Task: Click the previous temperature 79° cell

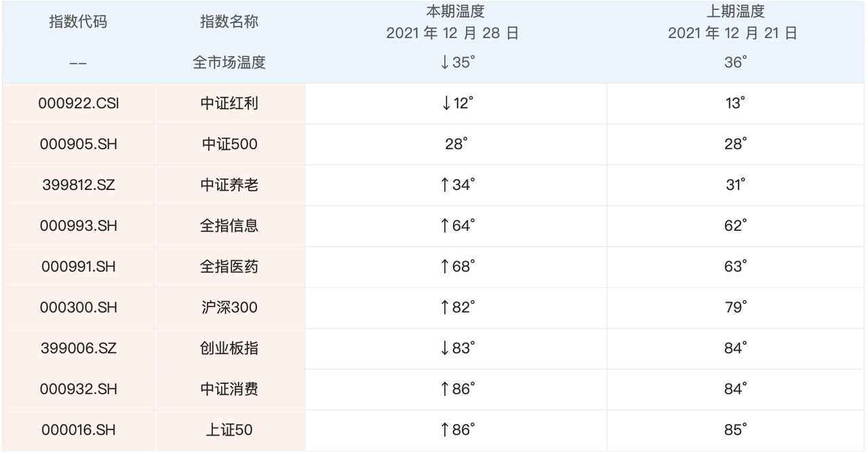Action: click(x=735, y=307)
